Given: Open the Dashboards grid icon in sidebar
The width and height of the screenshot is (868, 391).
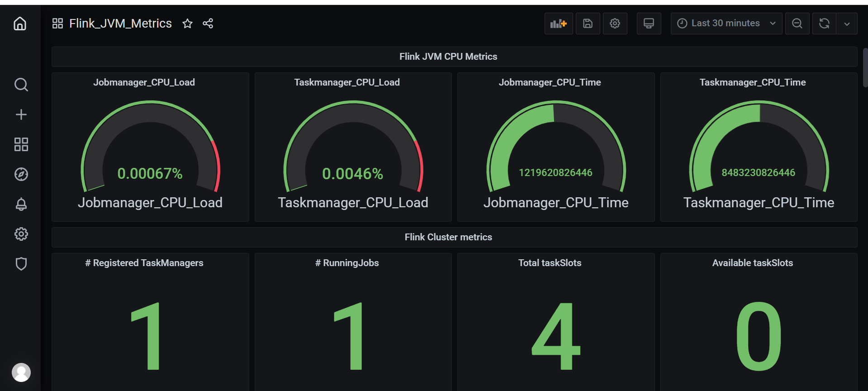Looking at the screenshot, I should click(x=21, y=144).
